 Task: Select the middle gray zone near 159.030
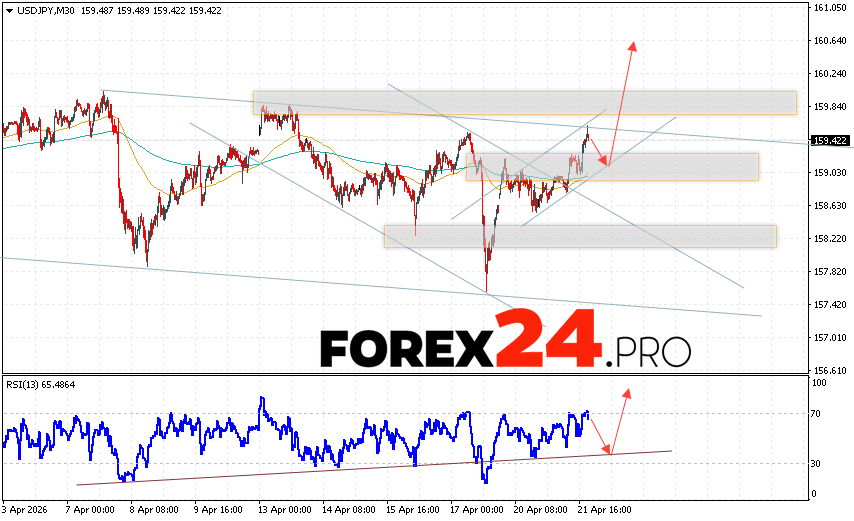click(x=612, y=166)
